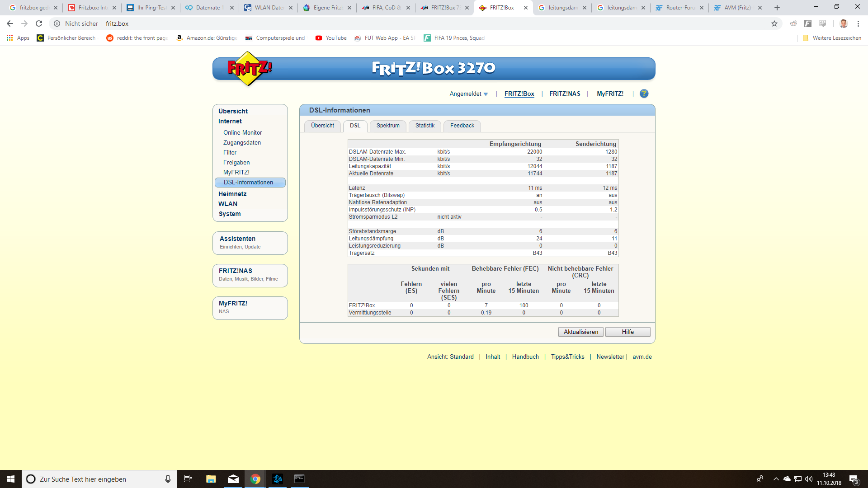Click the blue help question mark icon
This screenshot has height=488, width=868.
pyautogui.click(x=644, y=94)
